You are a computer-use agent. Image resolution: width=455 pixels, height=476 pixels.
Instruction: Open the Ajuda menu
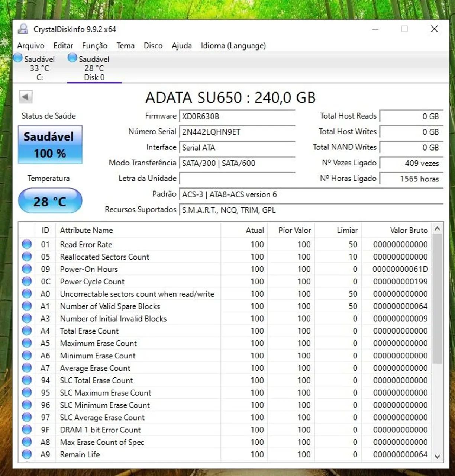click(182, 45)
